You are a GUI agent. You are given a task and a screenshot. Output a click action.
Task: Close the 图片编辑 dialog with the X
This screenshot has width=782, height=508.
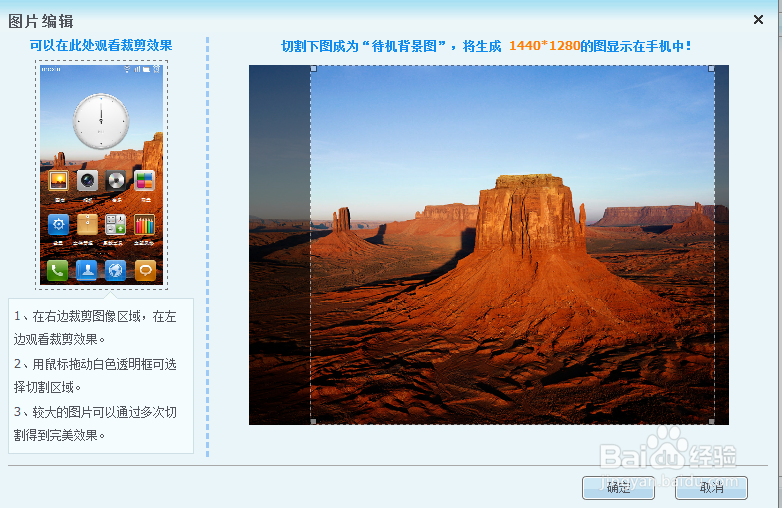[758, 19]
